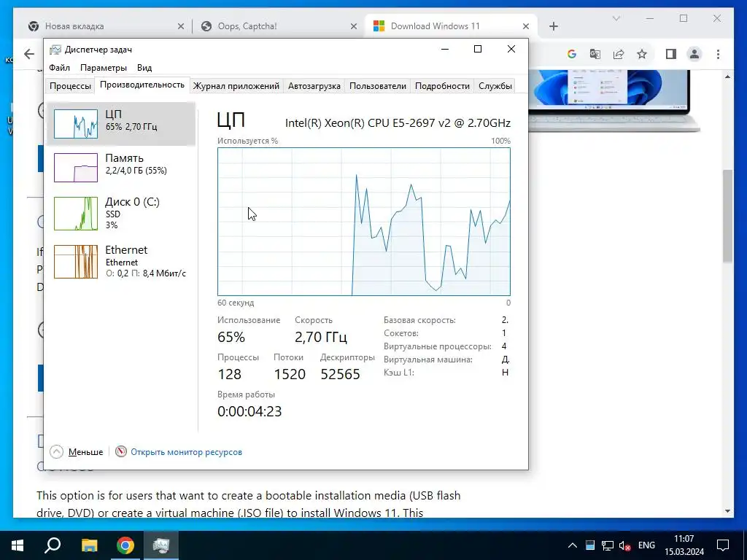
Task: Open Chrome three-dot menu
Action: [718, 54]
